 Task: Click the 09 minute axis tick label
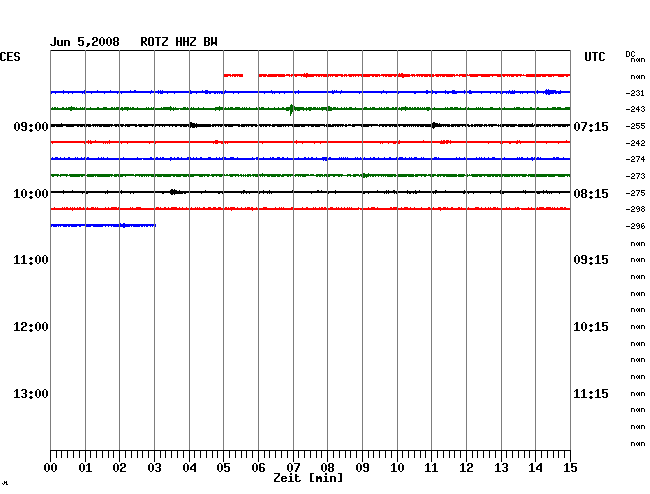click(362, 468)
